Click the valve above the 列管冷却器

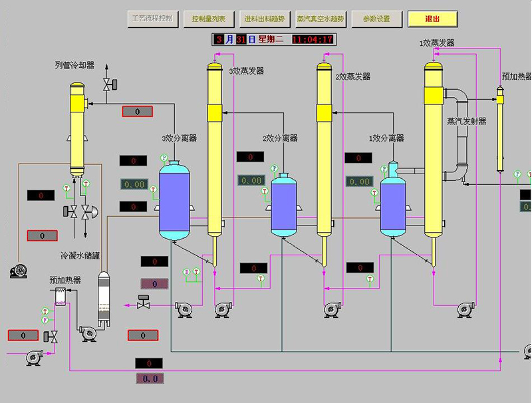point(108,84)
